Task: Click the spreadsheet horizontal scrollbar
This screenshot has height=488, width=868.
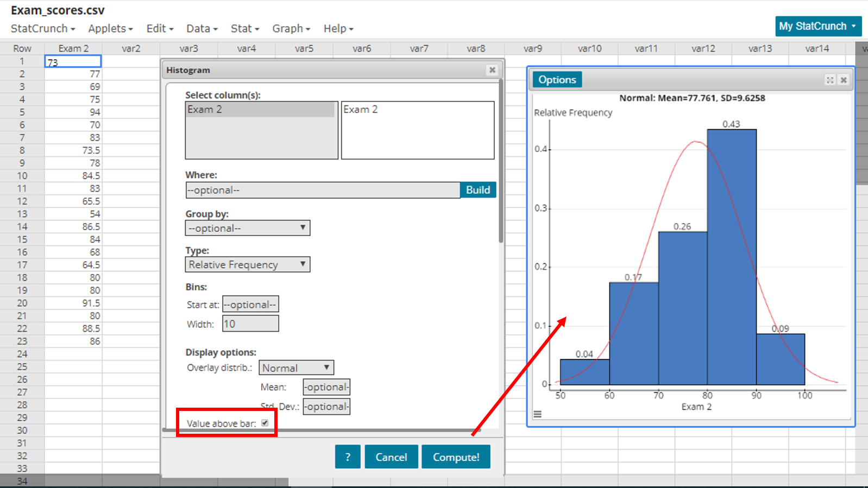Action: (144, 481)
